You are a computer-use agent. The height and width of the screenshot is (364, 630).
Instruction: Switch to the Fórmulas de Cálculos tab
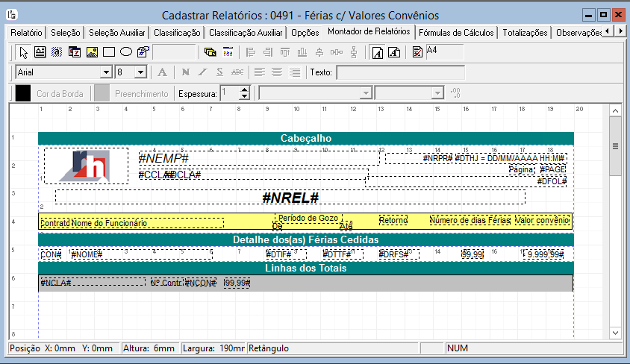(455, 33)
